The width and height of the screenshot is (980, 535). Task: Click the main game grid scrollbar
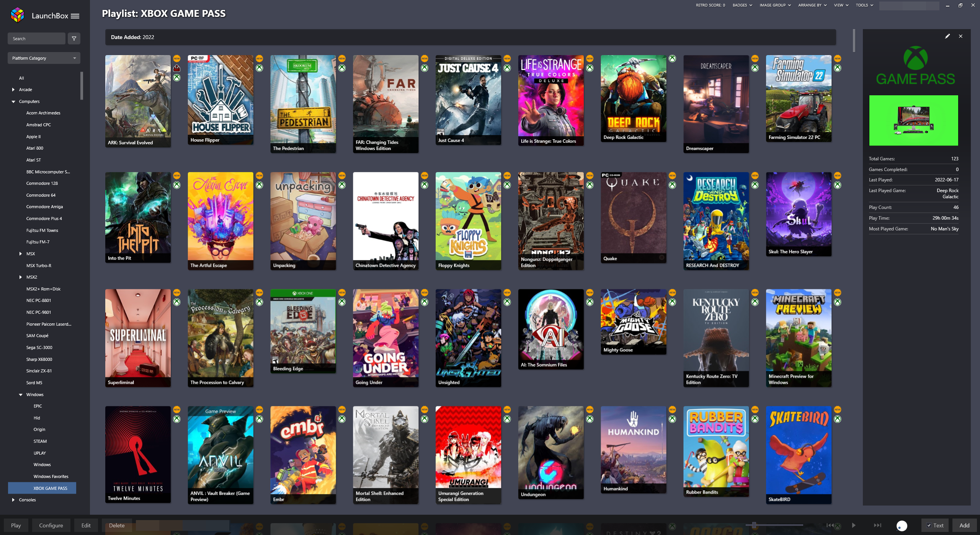point(854,41)
